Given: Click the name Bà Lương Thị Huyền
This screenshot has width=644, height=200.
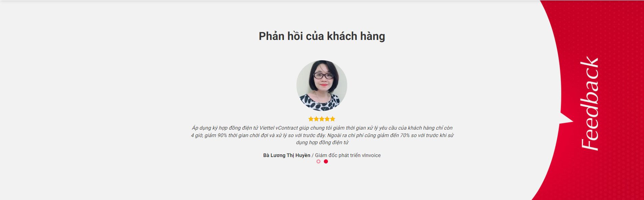Looking at the screenshot, I should [x=287, y=155].
